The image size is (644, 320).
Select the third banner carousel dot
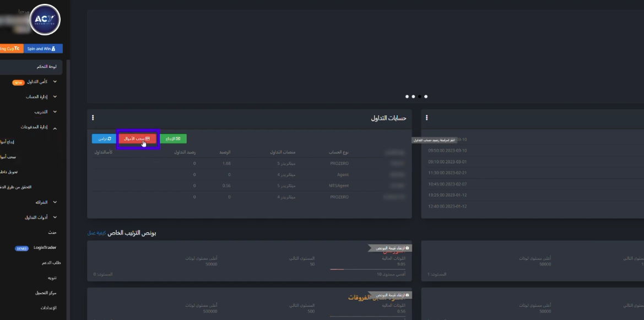click(420, 97)
